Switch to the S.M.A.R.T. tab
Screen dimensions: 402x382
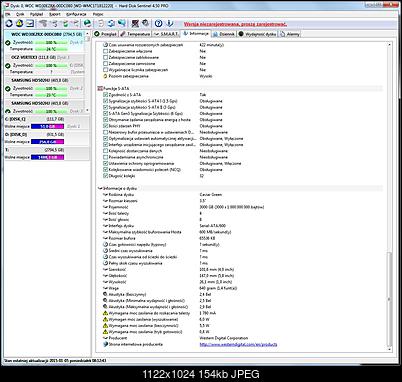pyautogui.click(x=166, y=34)
